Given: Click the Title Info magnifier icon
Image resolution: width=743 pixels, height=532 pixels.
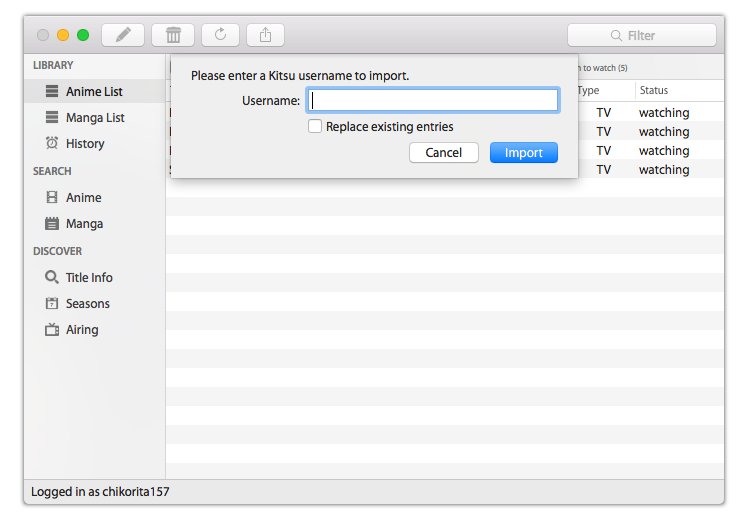Looking at the screenshot, I should 52,277.
